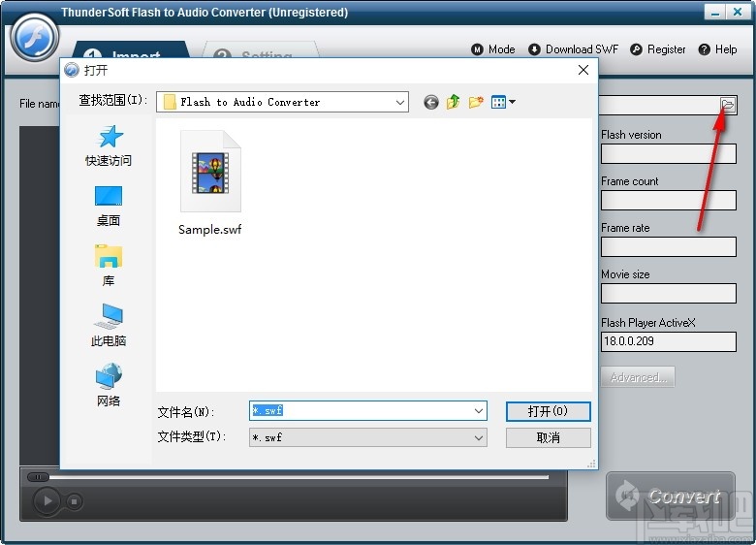Click the Movie size field
The height and width of the screenshot is (545, 756).
click(x=668, y=293)
